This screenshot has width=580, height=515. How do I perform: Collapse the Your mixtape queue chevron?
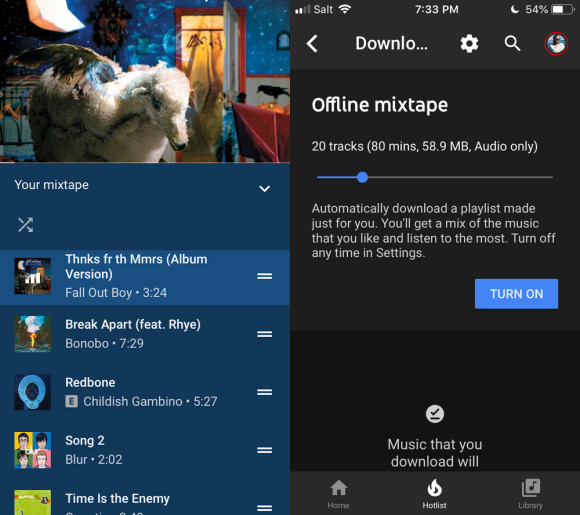pyautogui.click(x=264, y=189)
